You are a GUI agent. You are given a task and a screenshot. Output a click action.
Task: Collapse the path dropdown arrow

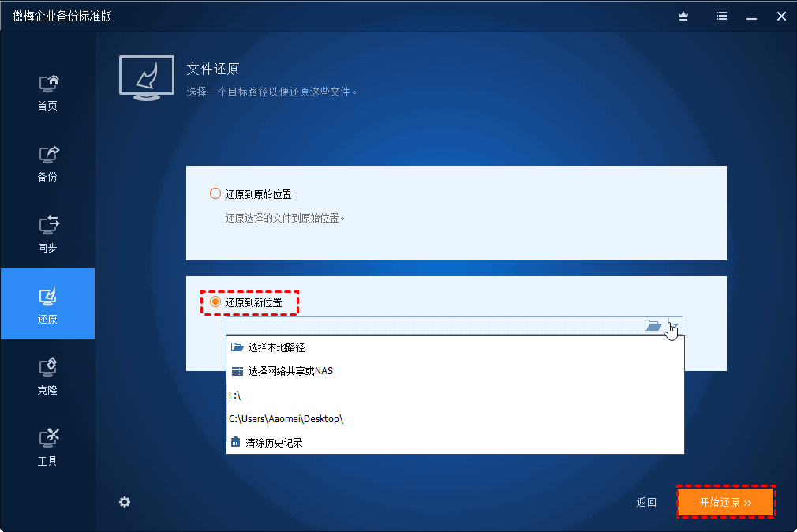point(675,325)
